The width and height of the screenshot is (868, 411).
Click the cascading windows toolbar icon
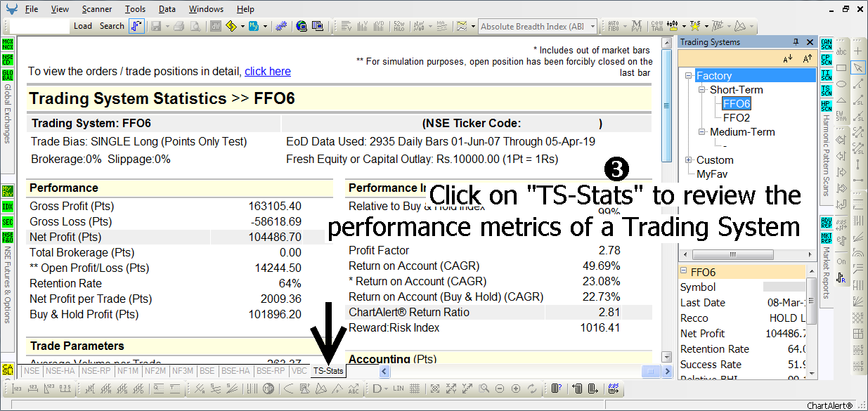(x=318, y=26)
